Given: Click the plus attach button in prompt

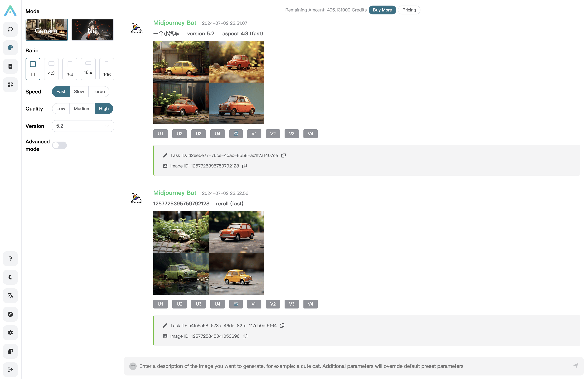Looking at the screenshot, I should pyautogui.click(x=133, y=366).
